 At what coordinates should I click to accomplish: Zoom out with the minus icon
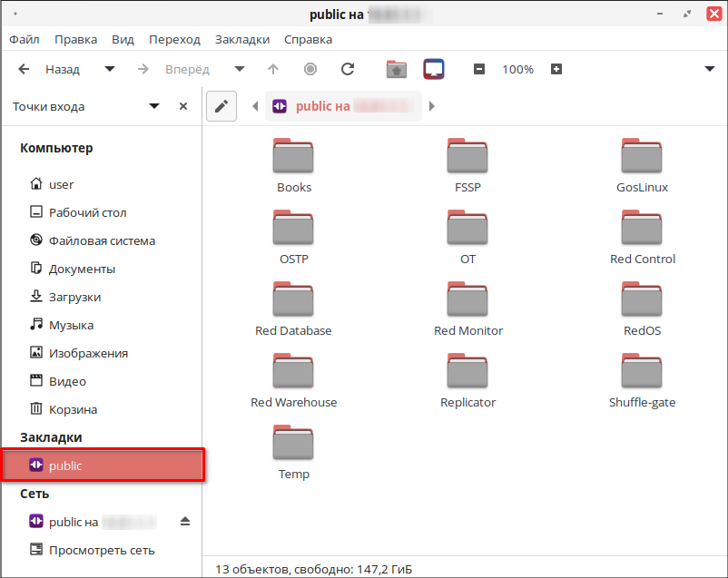click(x=479, y=69)
